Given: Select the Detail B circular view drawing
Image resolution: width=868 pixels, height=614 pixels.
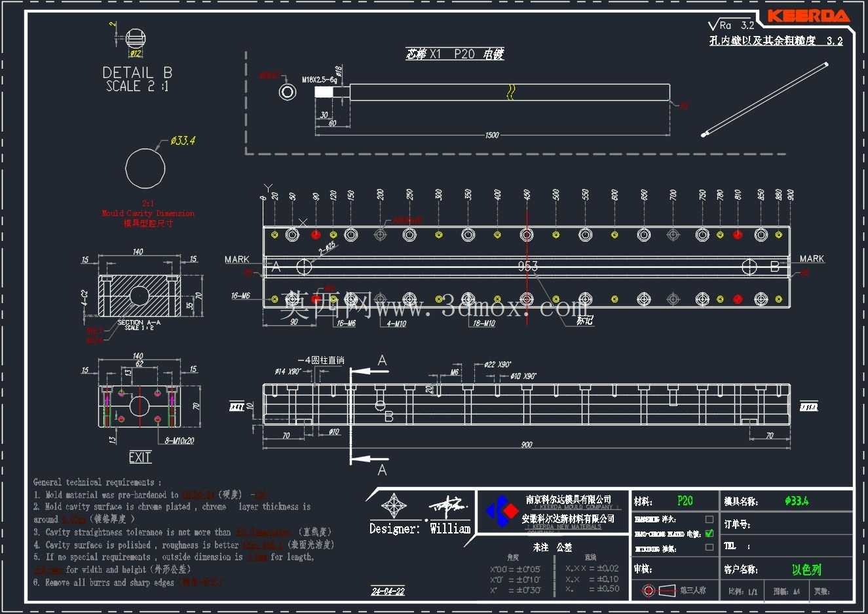Looking at the screenshot, I should click(134, 38).
